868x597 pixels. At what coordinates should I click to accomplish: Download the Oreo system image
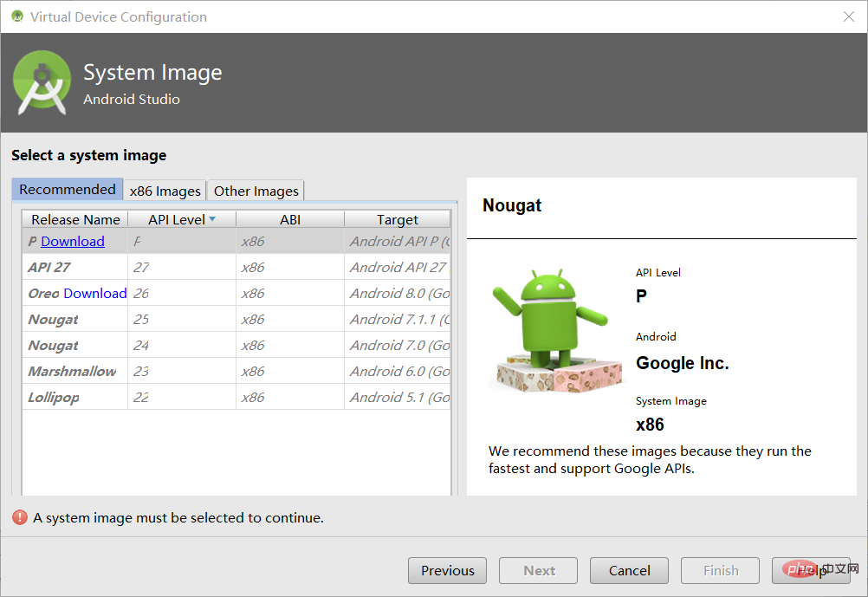coord(95,293)
